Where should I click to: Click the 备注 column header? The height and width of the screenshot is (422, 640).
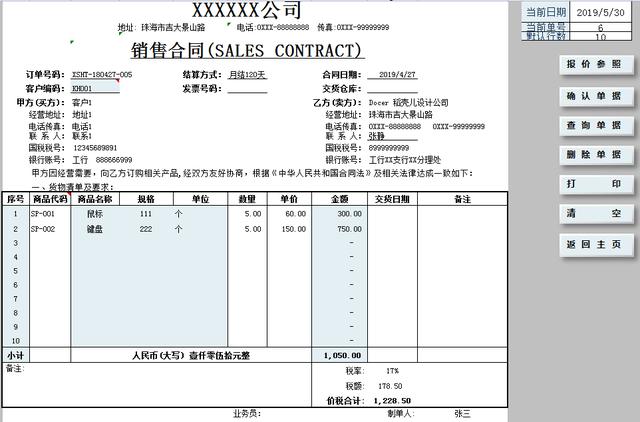pyautogui.click(x=462, y=199)
